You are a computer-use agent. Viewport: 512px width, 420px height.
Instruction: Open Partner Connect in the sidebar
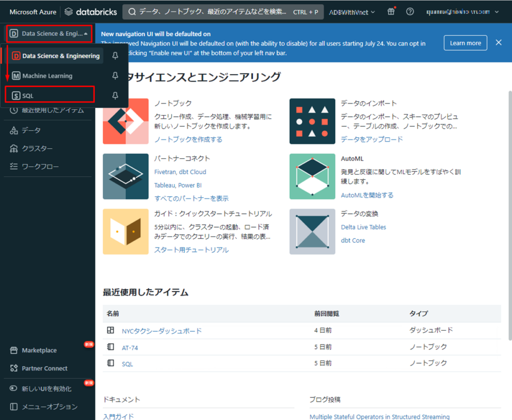[x=44, y=368]
